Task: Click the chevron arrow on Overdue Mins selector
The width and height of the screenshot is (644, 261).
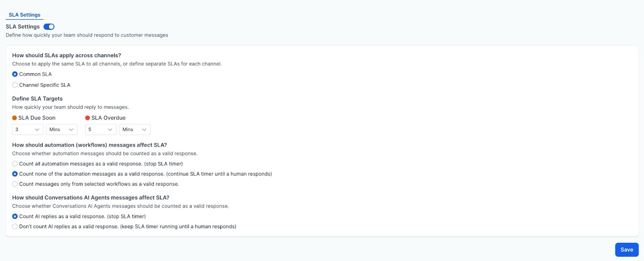Action: coord(144,130)
